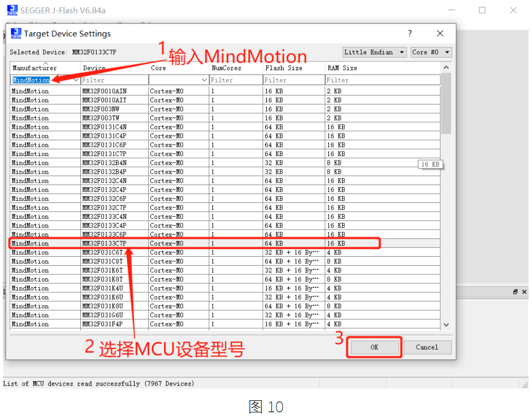Image resolution: width=532 pixels, height=419 pixels.
Task: Select device MM32F0133C4N
Action: click(x=225, y=217)
